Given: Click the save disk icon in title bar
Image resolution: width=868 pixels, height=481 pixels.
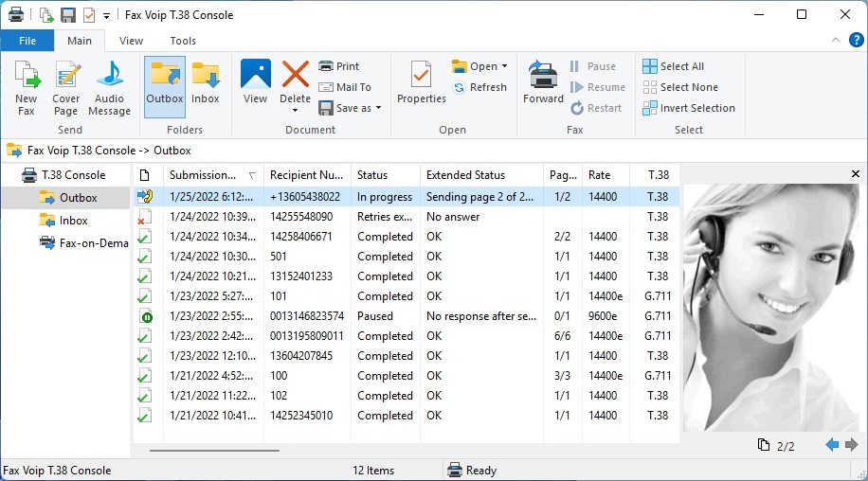Looking at the screenshot, I should click(68, 15).
